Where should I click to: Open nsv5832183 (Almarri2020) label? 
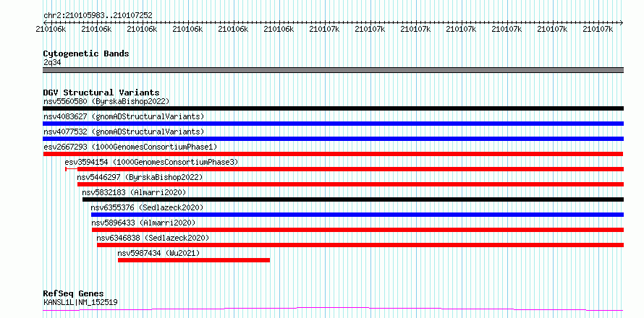(x=135, y=192)
